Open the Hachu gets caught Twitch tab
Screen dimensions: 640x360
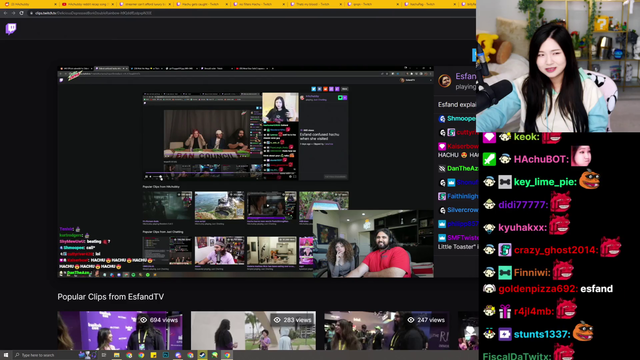point(202,4)
